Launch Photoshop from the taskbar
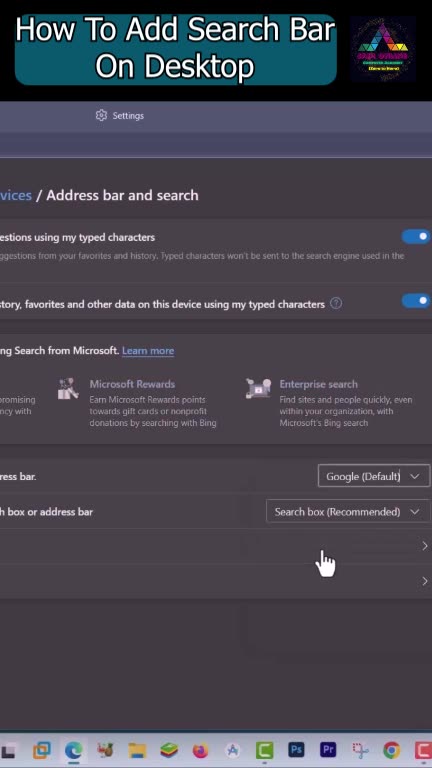 tap(296, 750)
